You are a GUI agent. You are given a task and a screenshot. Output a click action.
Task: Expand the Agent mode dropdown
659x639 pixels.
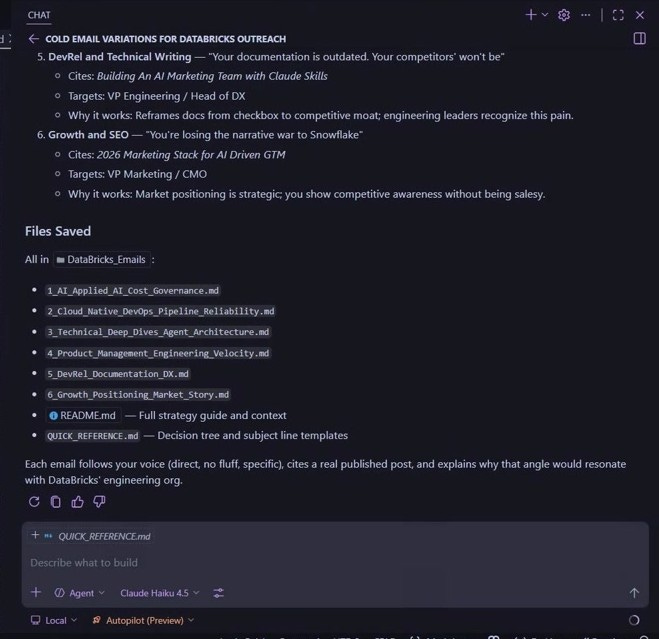[79, 593]
